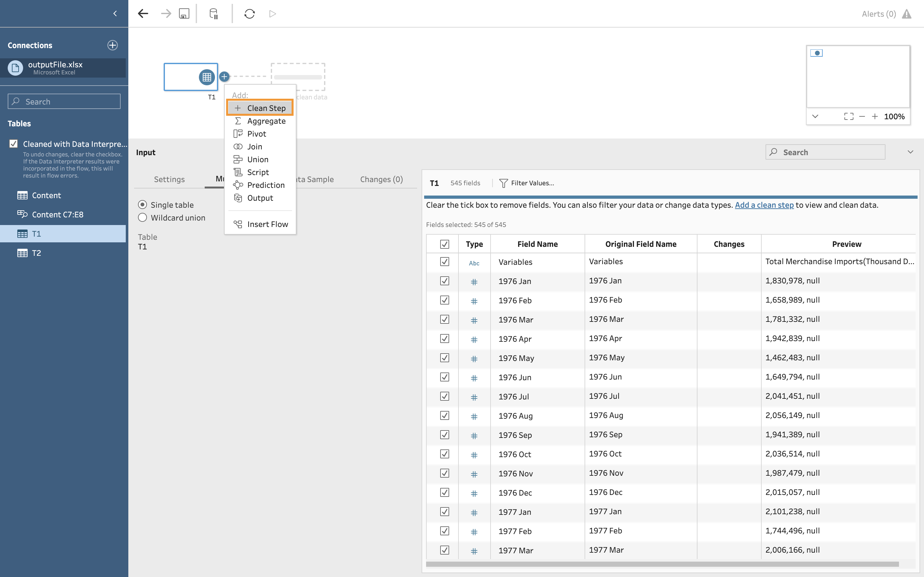This screenshot has width=924, height=577.
Task: Click the zoom in plus icon
Action: [x=875, y=116]
